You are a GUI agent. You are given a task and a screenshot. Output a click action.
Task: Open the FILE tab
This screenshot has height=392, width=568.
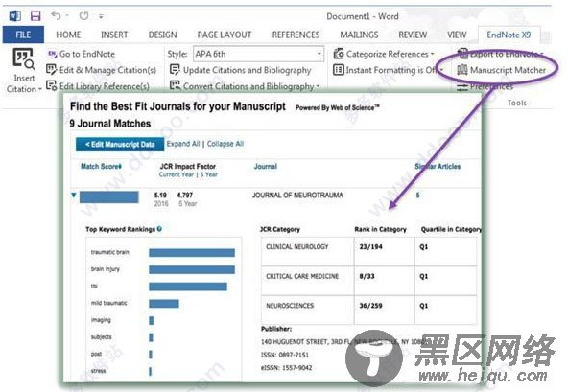pyautogui.click(x=23, y=35)
